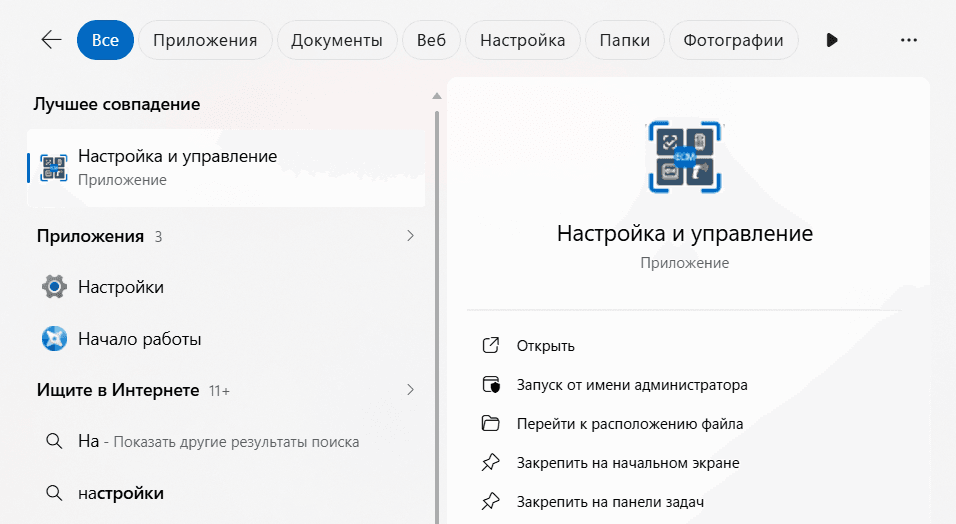Click the Настройка и управление QR icon in results
This screenshot has width=956, height=524.
(x=54, y=168)
